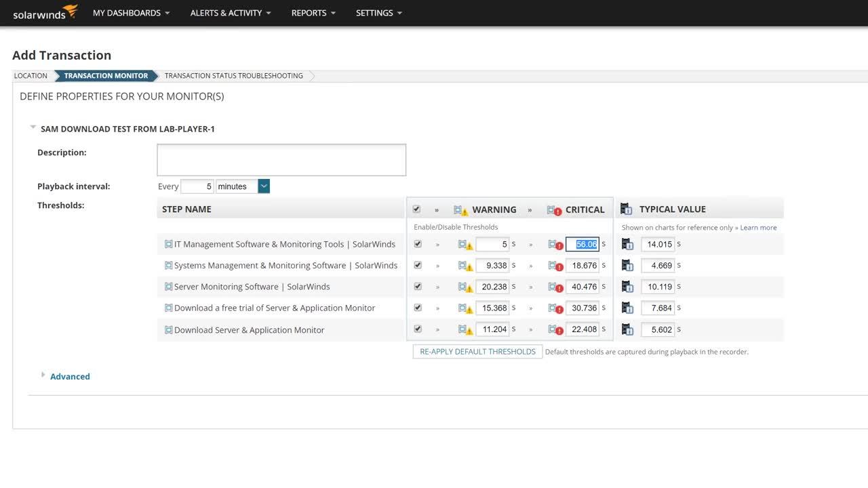The image size is (868, 488).
Task: Click typical value icon in column header
Action: pyautogui.click(x=627, y=209)
